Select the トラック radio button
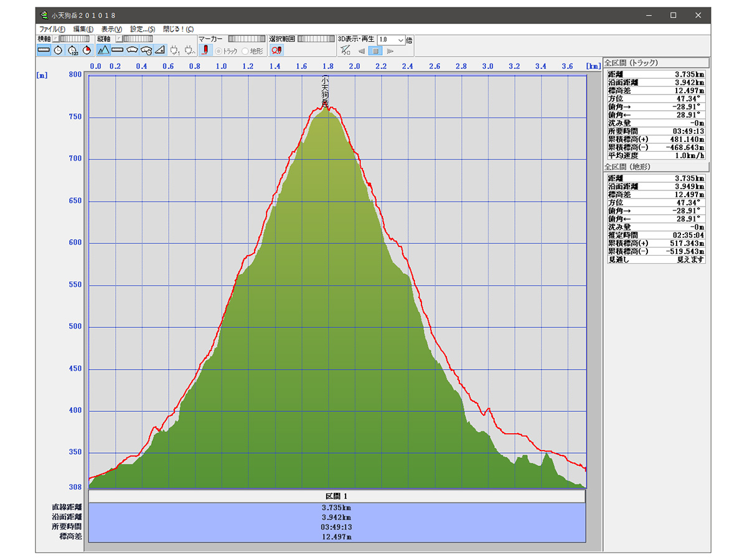Screen dimensions: 747x560 (x=218, y=51)
